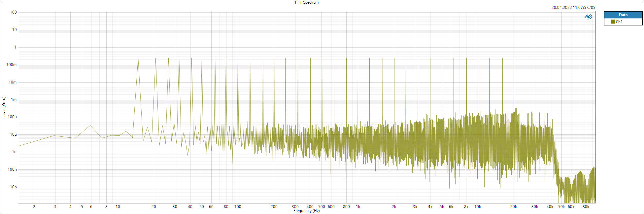Click the 50k tick on Frequency axis
The width and height of the screenshot is (644, 214).
click(x=561, y=207)
